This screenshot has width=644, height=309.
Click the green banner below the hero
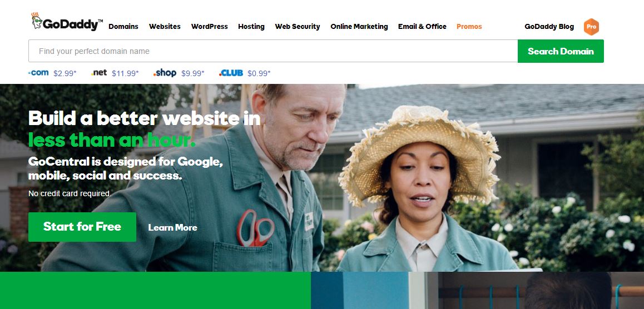[x=155, y=291]
